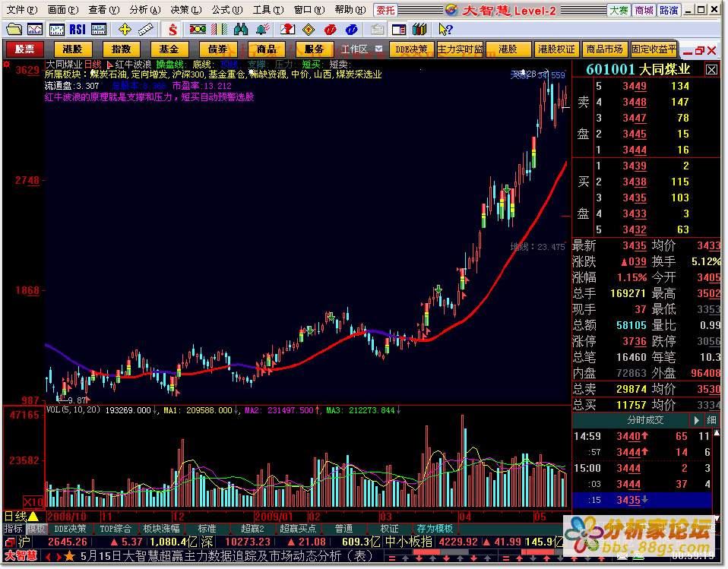Select the 指数 category button
728x569 pixels.
click(x=121, y=49)
